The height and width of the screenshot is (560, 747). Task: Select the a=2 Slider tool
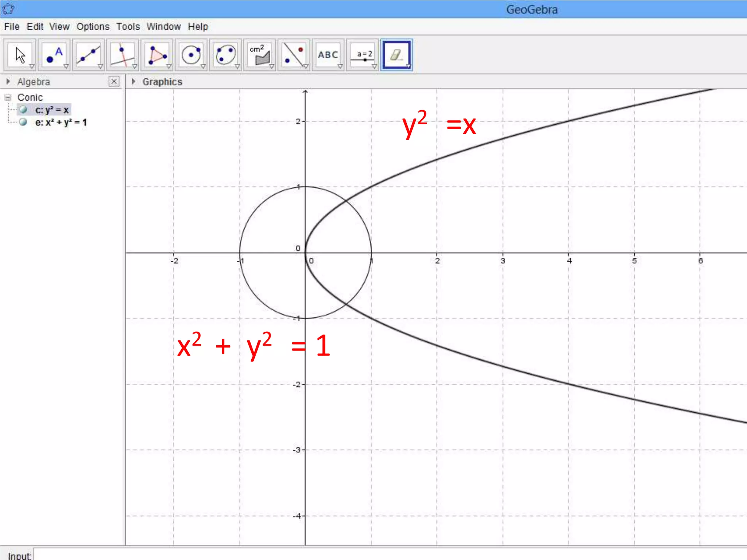(x=362, y=55)
